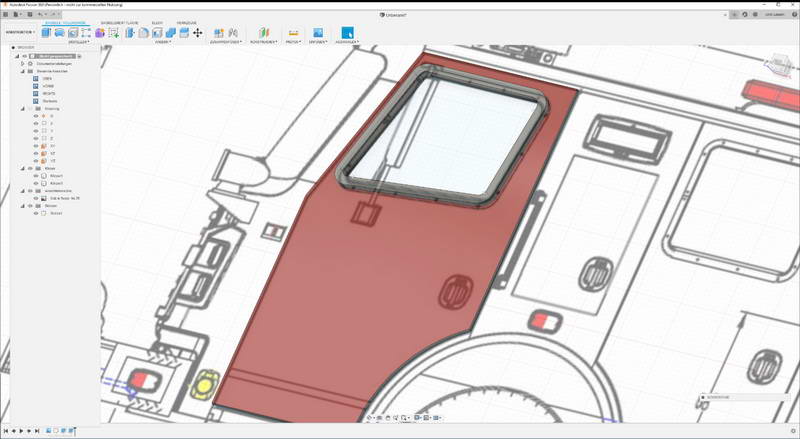Viewport: 800px width, 439px height.
Task: Click the Undo arrow
Action: (x=40, y=15)
